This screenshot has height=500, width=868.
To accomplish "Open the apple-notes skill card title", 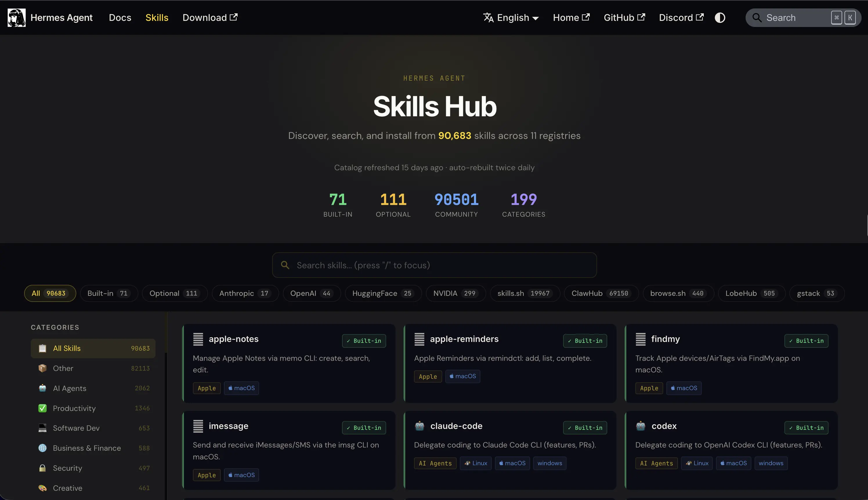I will point(234,339).
